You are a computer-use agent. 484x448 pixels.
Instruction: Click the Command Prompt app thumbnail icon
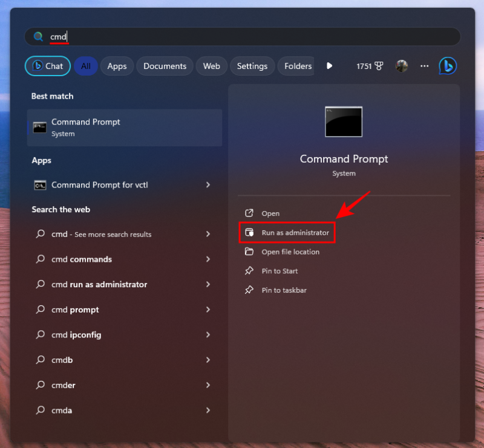tap(344, 122)
